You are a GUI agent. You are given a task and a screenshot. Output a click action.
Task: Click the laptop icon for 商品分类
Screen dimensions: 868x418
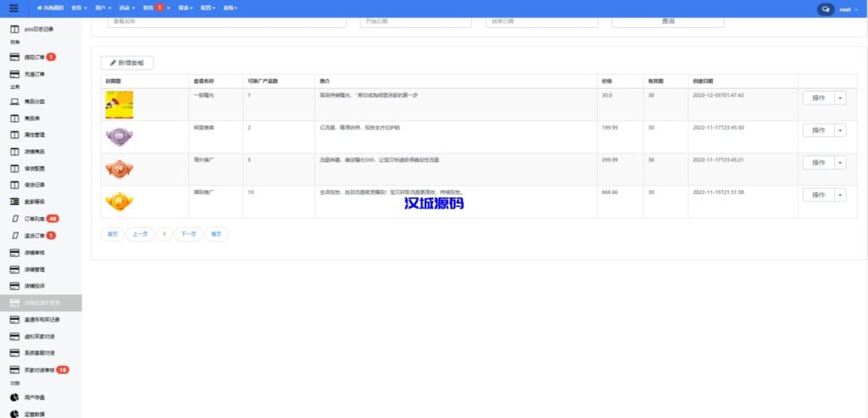coord(14,102)
